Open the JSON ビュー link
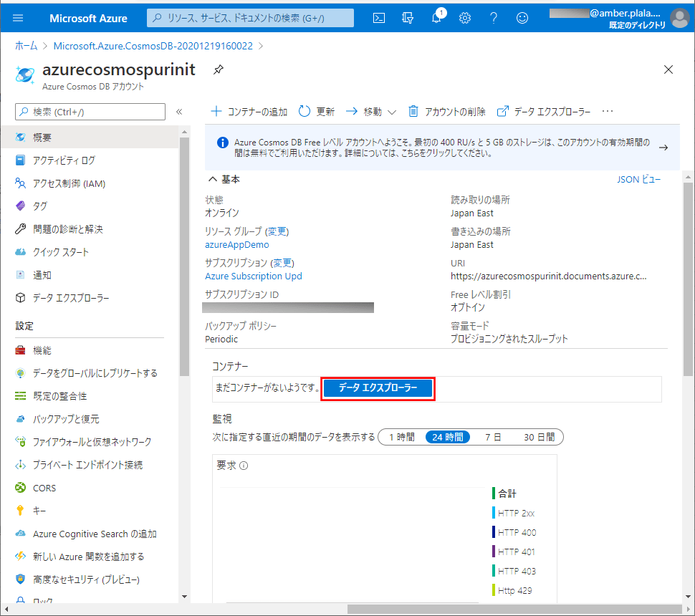The image size is (695, 616). point(638,180)
